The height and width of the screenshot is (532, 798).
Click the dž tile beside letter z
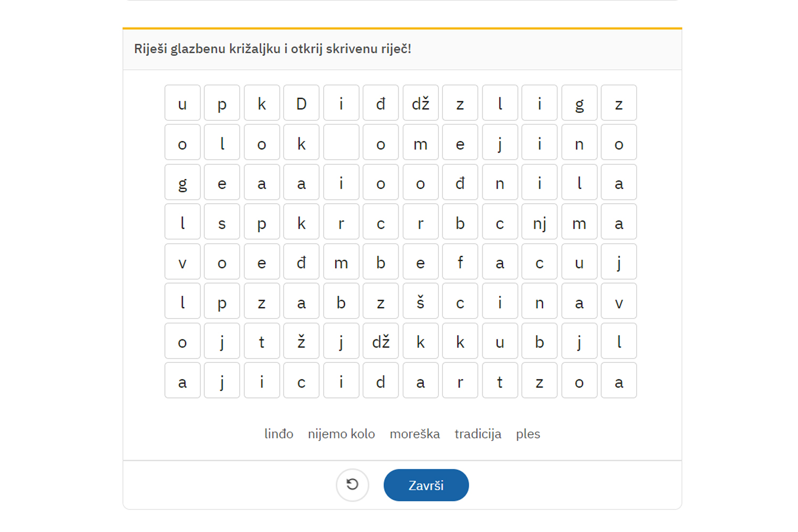click(x=420, y=103)
